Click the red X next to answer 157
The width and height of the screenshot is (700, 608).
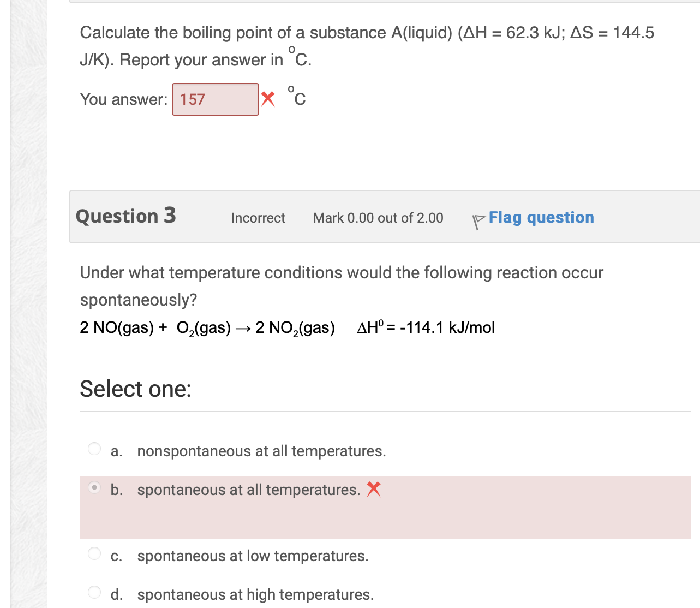pyautogui.click(x=268, y=99)
